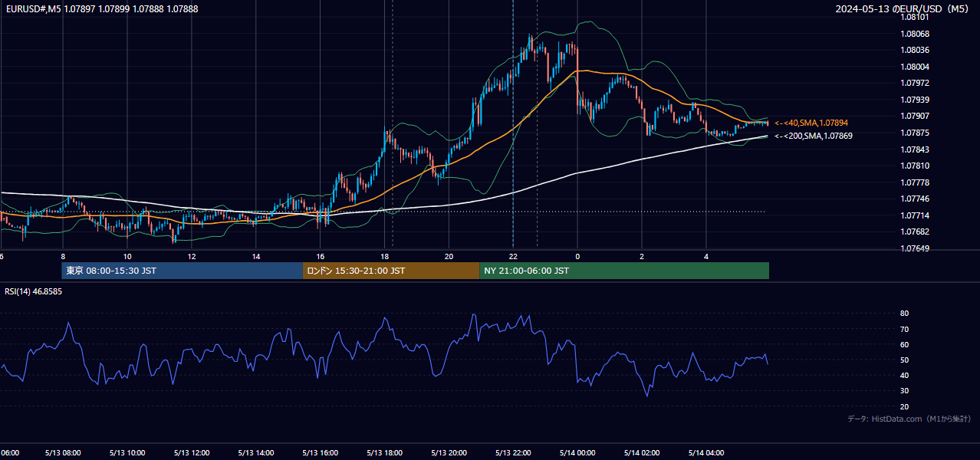The image size is (980, 460).
Task: Click RSI axis level 50
Action: click(904, 360)
